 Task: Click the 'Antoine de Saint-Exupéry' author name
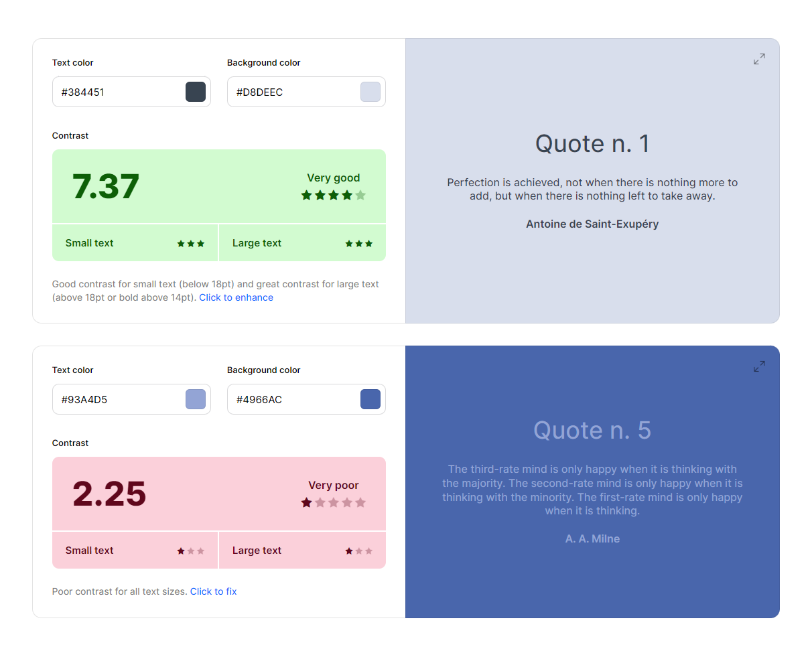[x=592, y=224]
